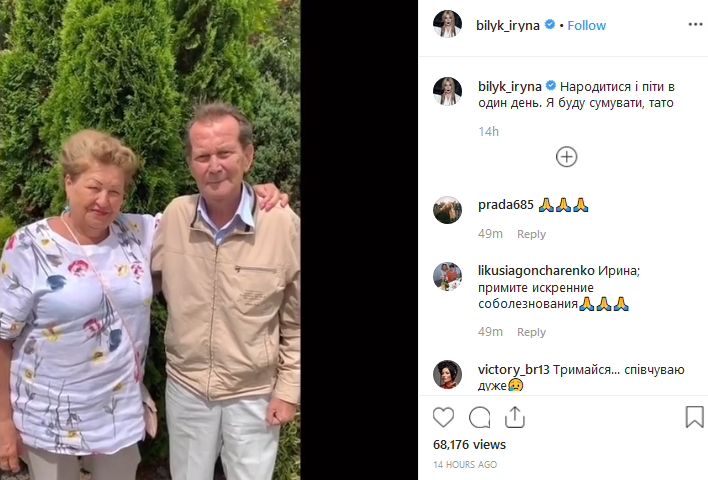The width and height of the screenshot is (708, 480).
Task: Like the post with heart icon
Action: pos(443,417)
